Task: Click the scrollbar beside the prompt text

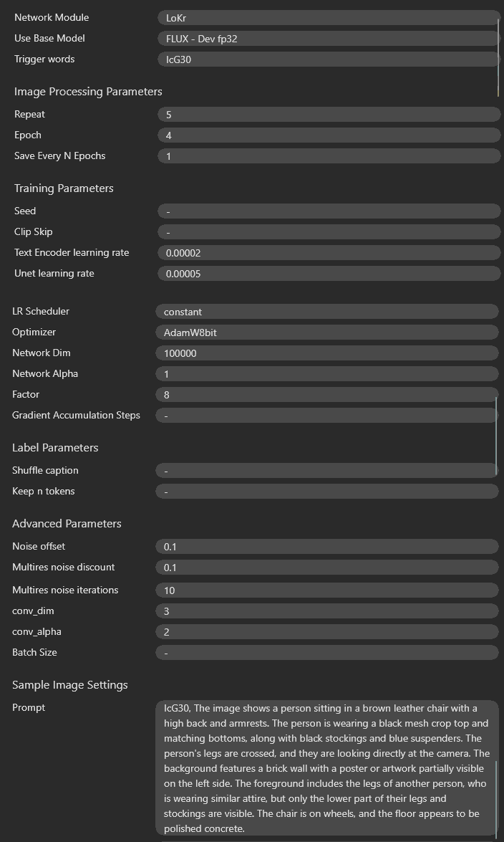Action: (x=496, y=798)
